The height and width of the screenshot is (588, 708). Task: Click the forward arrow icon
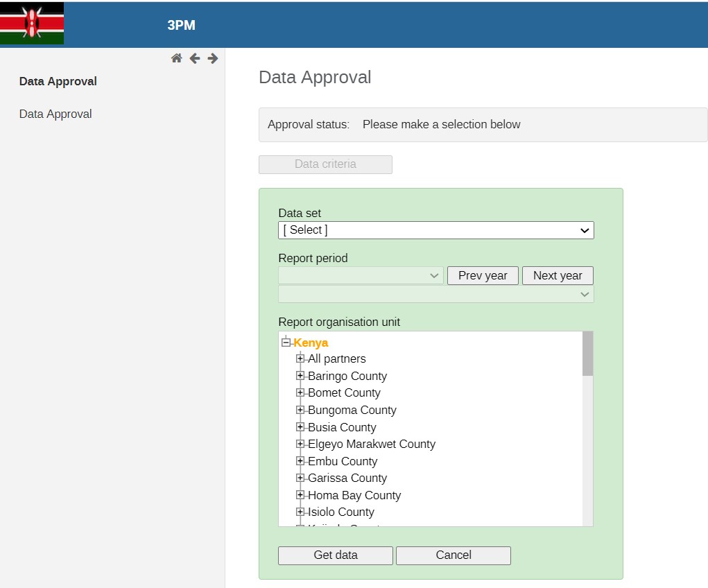pyautogui.click(x=213, y=58)
